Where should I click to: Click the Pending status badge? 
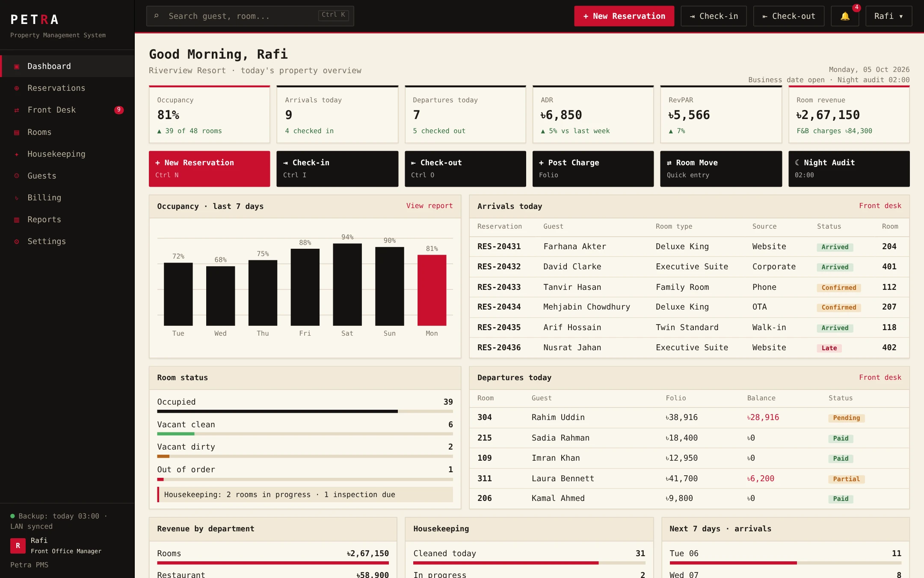pos(846,418)
